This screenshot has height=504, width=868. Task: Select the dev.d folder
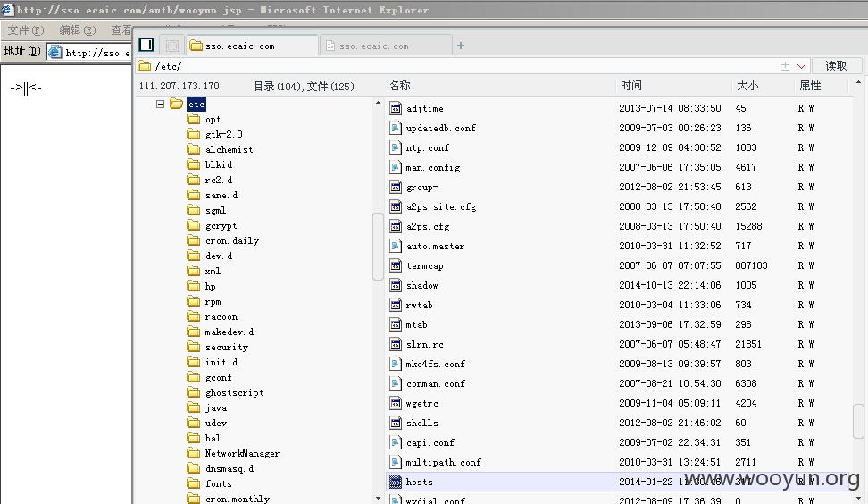click(219, 256)
